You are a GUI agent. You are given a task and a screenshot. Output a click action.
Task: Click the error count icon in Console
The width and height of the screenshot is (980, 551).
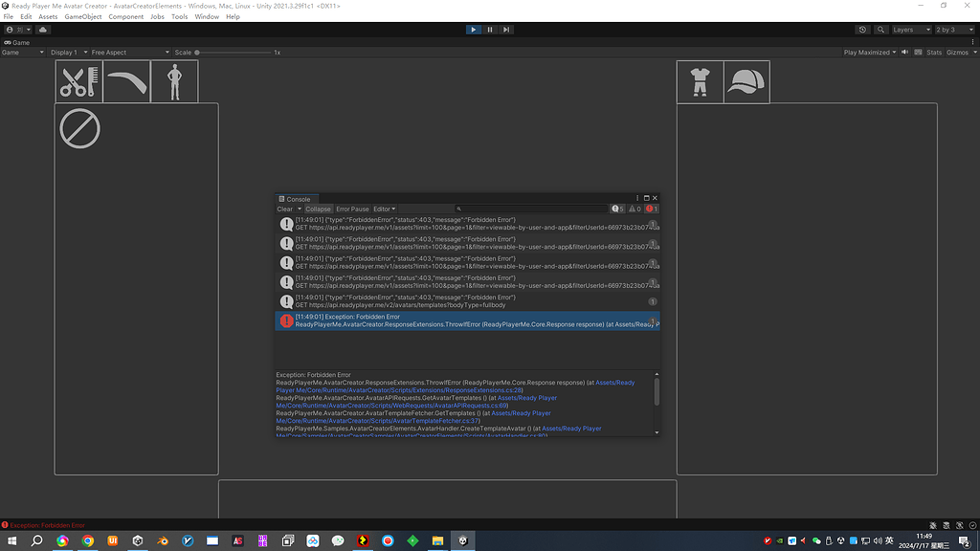(x=651, y=208)
